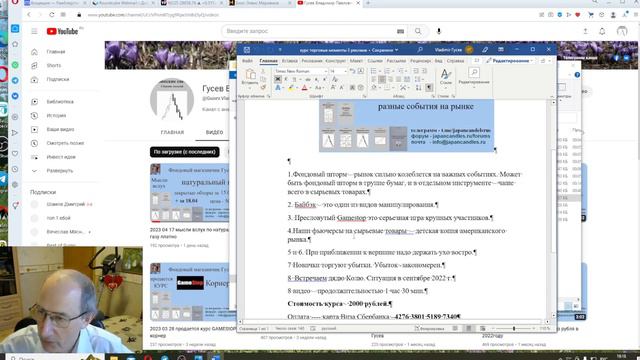
Task: Switch to the Макет ribbon tab
Action: coord(356,61)
